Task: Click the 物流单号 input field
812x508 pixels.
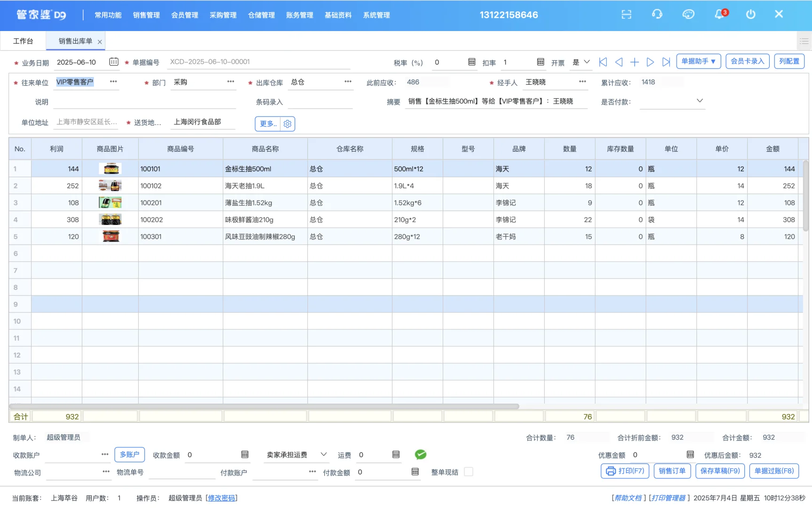Action: 181,472
